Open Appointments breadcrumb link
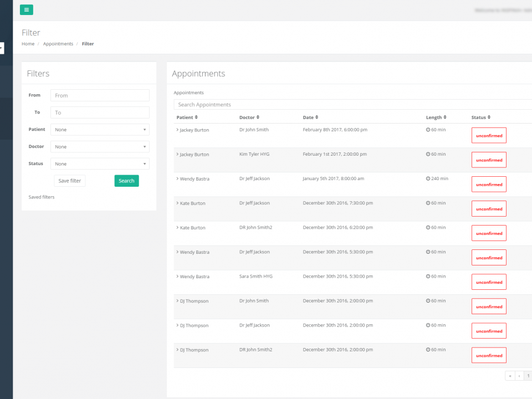This screenshot has height=399, width=532. pos(58,44)
